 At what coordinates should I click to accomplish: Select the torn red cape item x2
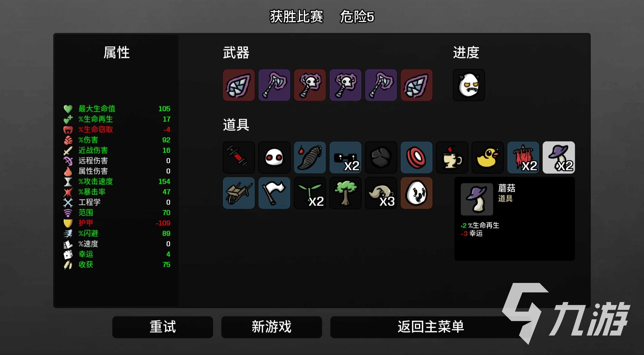tap(523, 157)
